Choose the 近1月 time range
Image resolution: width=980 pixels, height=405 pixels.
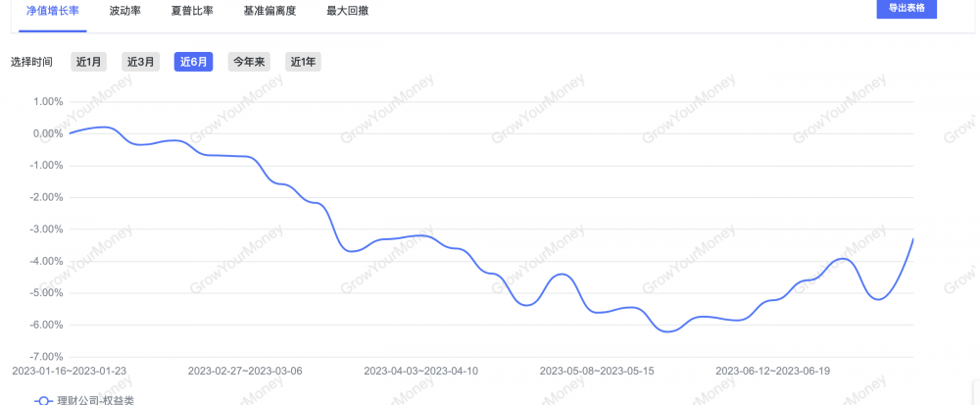coord(88,62)
